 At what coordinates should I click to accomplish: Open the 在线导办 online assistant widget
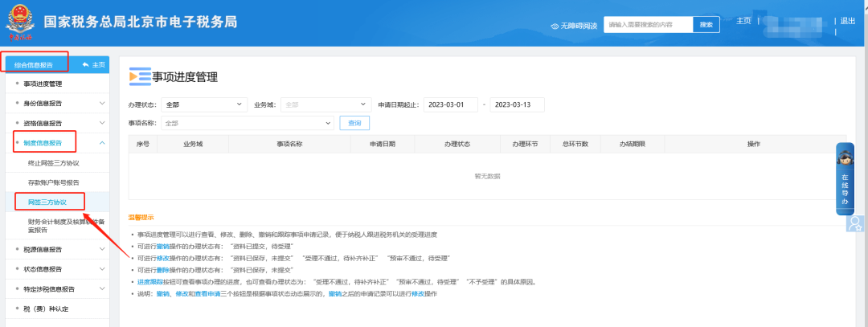(845, 179)
